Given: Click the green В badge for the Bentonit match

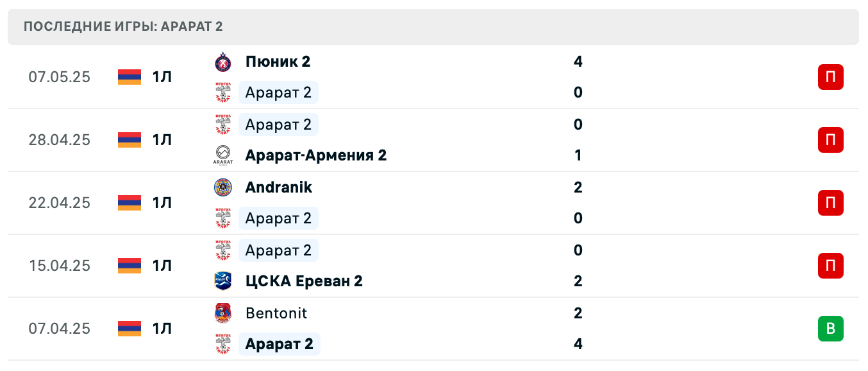Looking at the screenshot, I should 831,329.
